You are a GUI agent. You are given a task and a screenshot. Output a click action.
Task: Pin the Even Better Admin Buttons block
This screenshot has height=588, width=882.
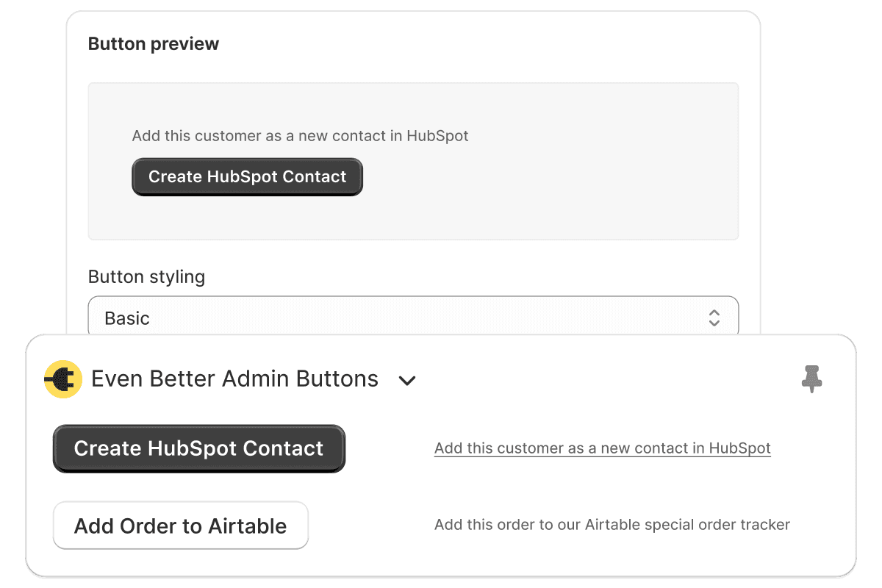click(x=811, y=379)
